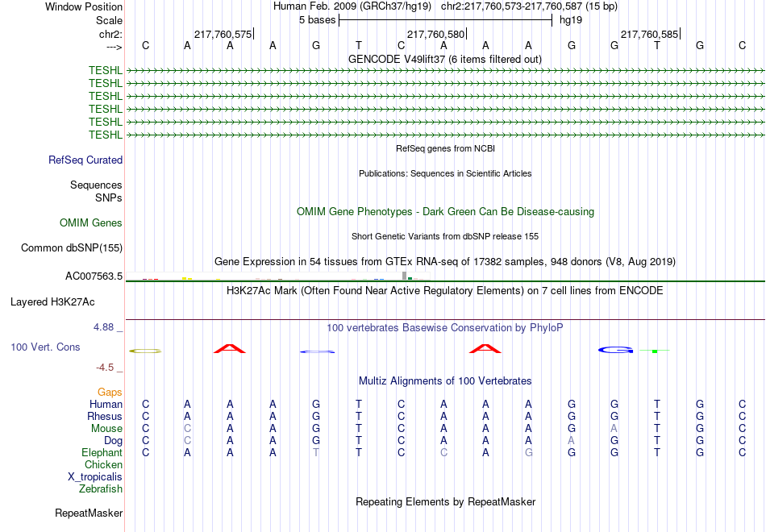The height and width of the screenshot is (532, 766).
Task: Click the '4.88' upper conservation axis value
Action: 103,327
